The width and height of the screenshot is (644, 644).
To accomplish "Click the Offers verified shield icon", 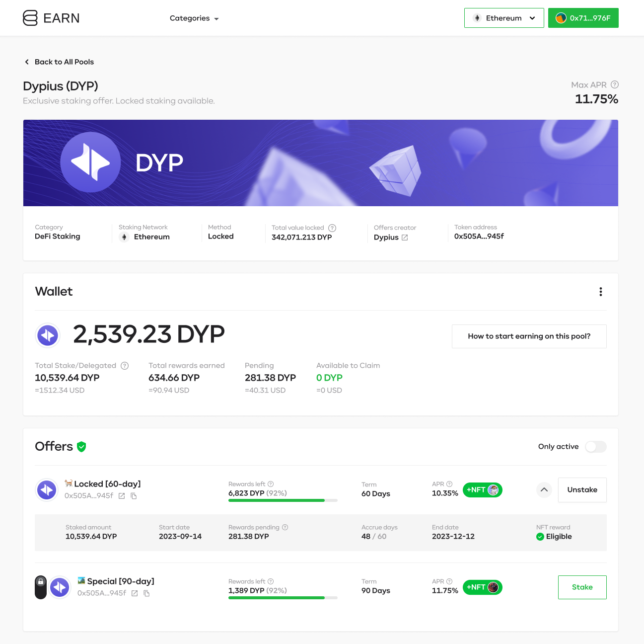I will (82, 447).
